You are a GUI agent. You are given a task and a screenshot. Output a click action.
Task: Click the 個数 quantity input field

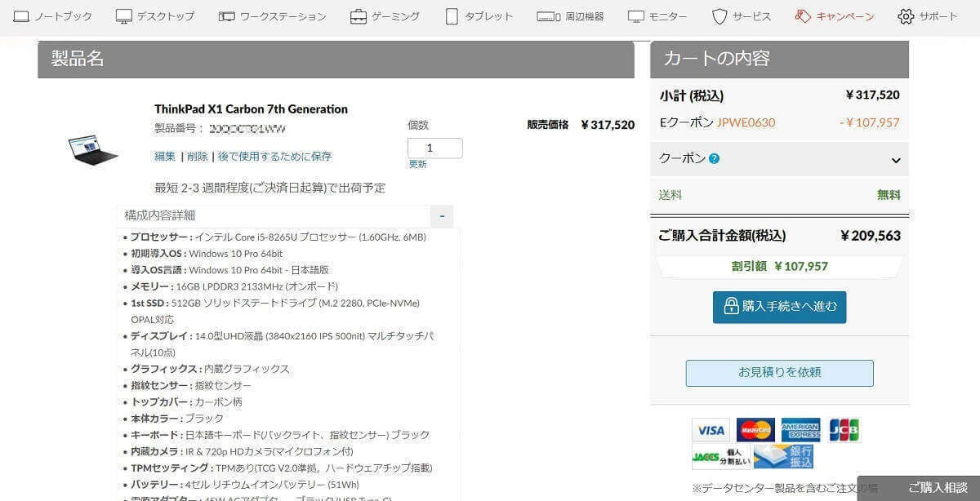435,148
